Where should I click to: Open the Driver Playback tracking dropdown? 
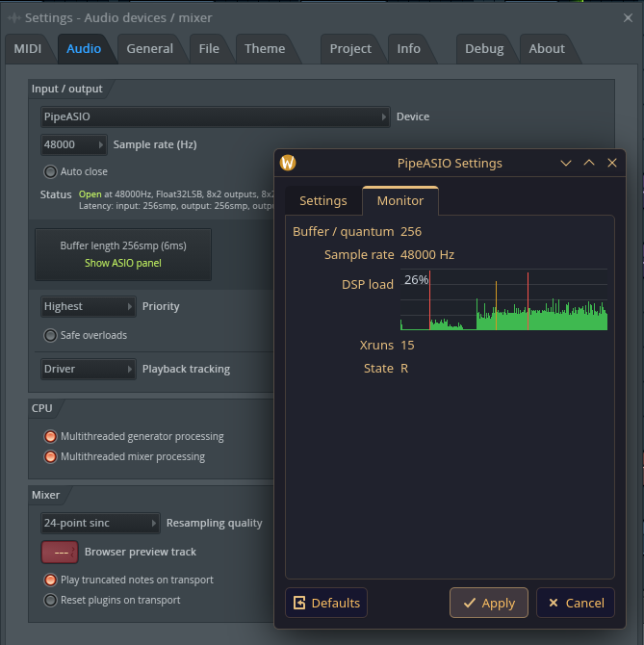click(88, 369)
